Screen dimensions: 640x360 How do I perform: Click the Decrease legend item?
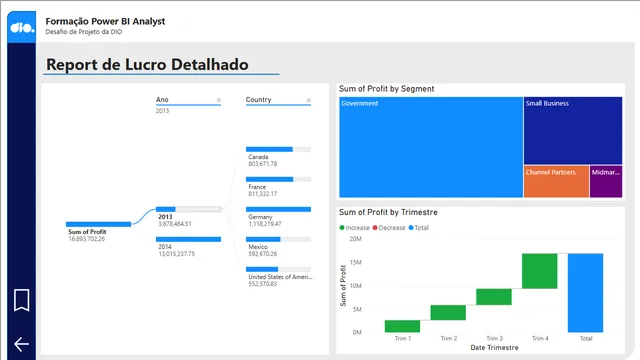coord(389,228)
